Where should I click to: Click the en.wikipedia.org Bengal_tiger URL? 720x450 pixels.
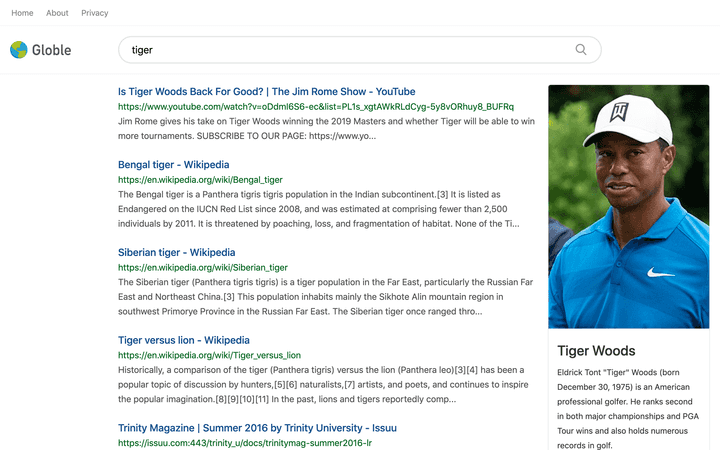[200, 180]
